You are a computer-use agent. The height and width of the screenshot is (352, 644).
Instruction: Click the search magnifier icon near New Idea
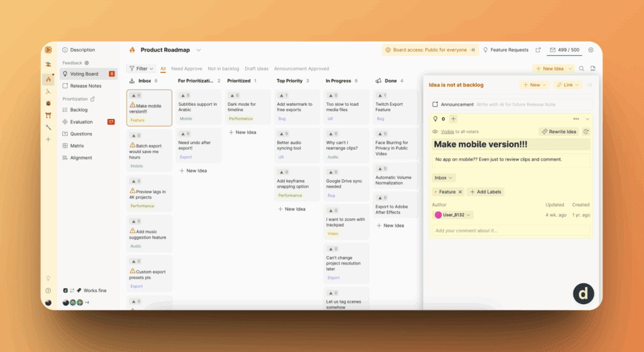581,69
